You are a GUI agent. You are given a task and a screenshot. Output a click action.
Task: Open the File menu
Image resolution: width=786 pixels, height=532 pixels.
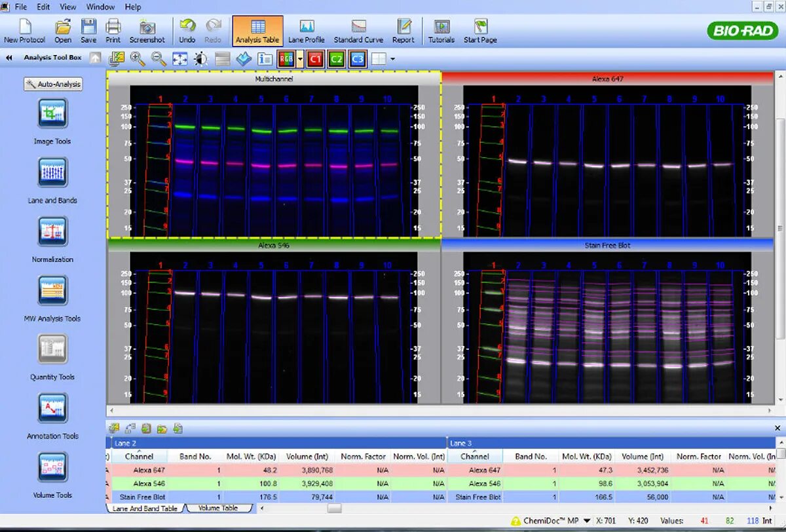20,7
